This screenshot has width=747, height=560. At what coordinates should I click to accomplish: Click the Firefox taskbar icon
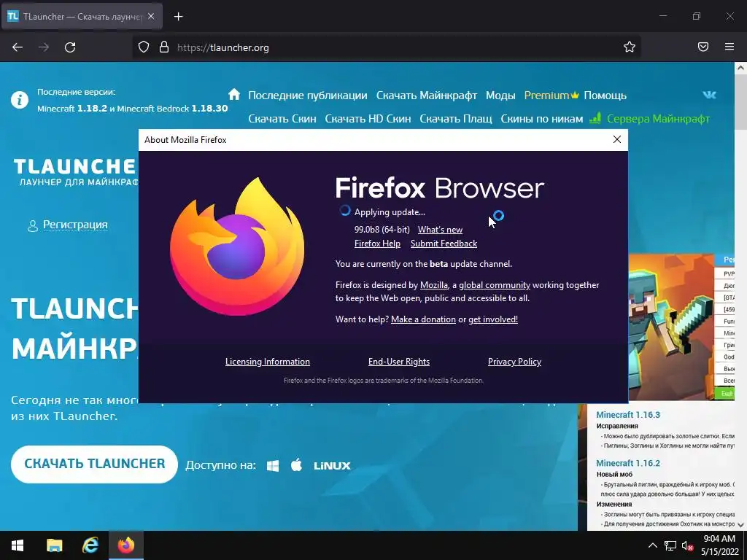pyautogui.click(x=126, y=545)
